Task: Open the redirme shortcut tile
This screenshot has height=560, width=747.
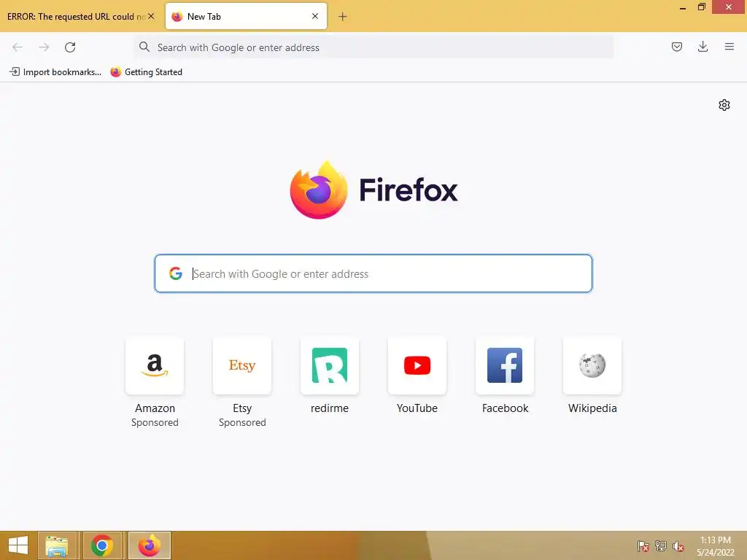Action: [330, 366]
